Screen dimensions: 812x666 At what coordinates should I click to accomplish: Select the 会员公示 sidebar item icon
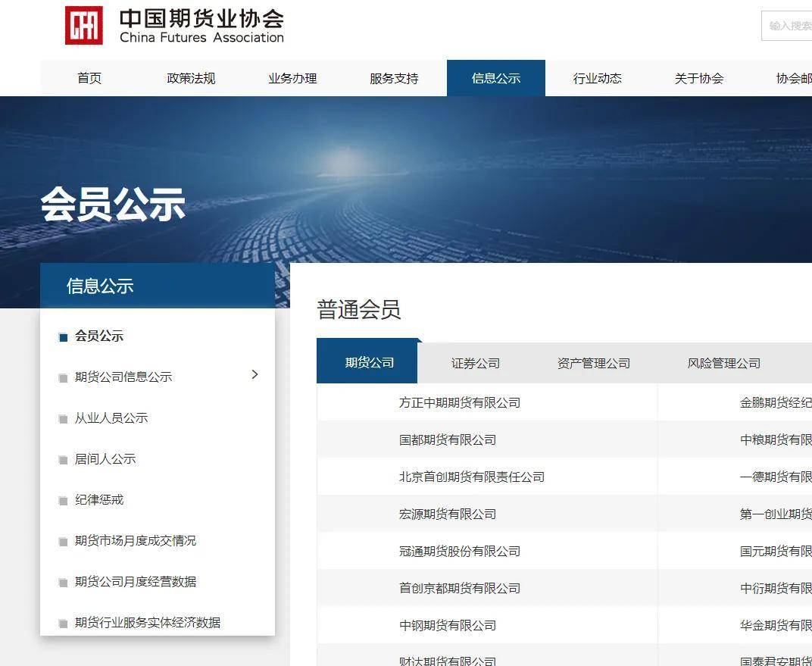coord(63,336)
